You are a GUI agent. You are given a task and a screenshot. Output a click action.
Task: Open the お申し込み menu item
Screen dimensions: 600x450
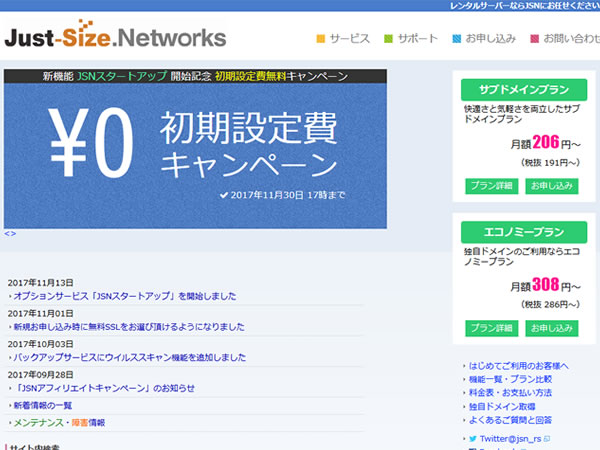(x=491, y=39)
